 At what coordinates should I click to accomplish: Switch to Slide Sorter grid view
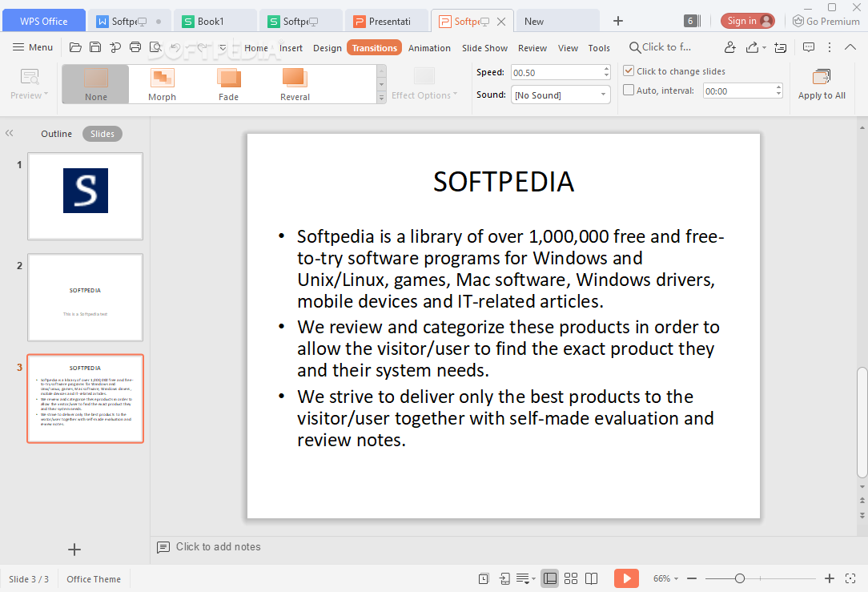571,578
